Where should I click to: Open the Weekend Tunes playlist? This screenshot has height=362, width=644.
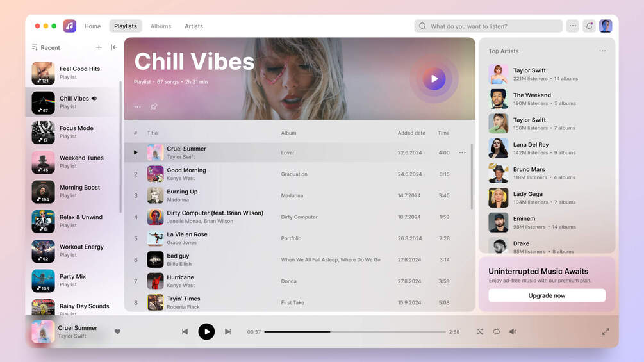pyautogui.click(x=72, y=161)
